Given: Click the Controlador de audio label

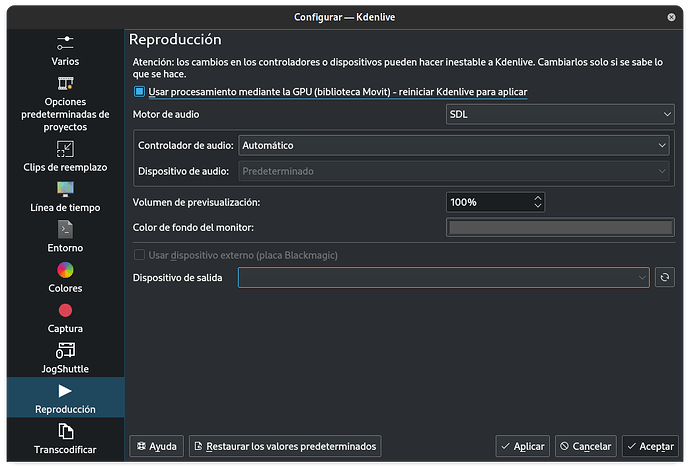Looking at the screenshot, I should [186, 145].
